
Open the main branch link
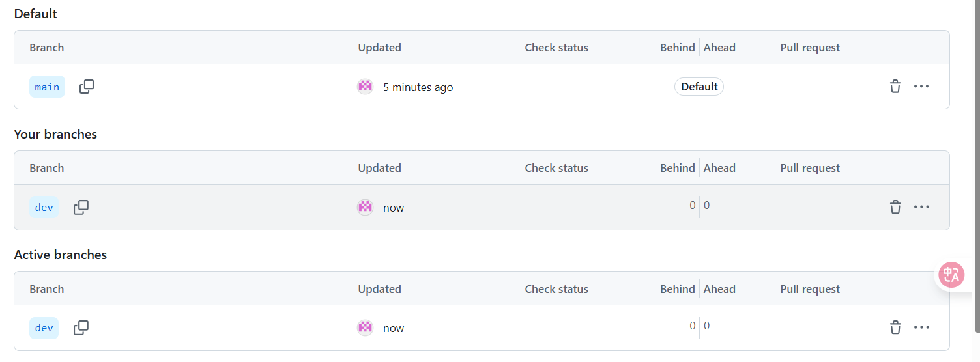47,87
